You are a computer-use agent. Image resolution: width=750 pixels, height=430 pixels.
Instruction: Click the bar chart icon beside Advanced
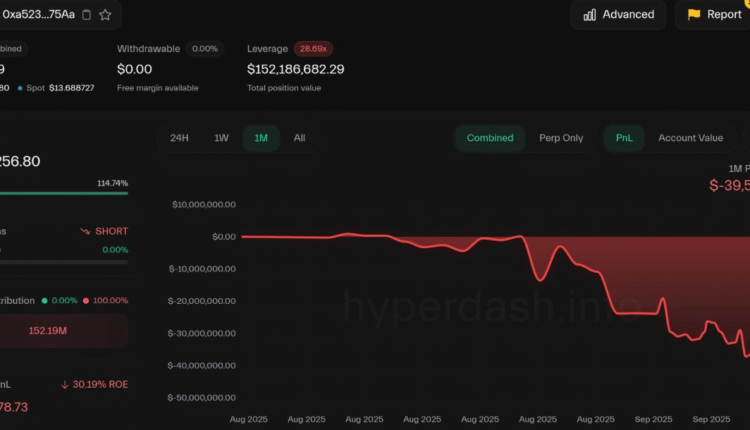pyautogui.click(x=590, y=14)
